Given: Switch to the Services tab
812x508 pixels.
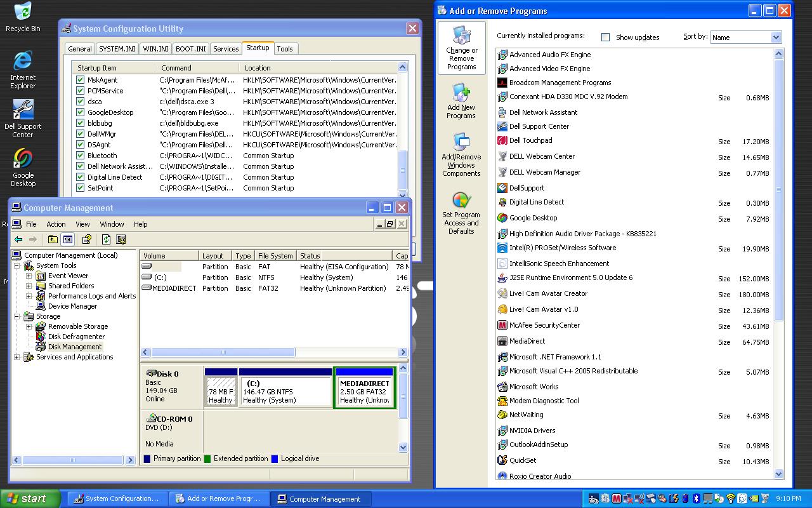Looking at the screenshot, I should click(226, 49).
